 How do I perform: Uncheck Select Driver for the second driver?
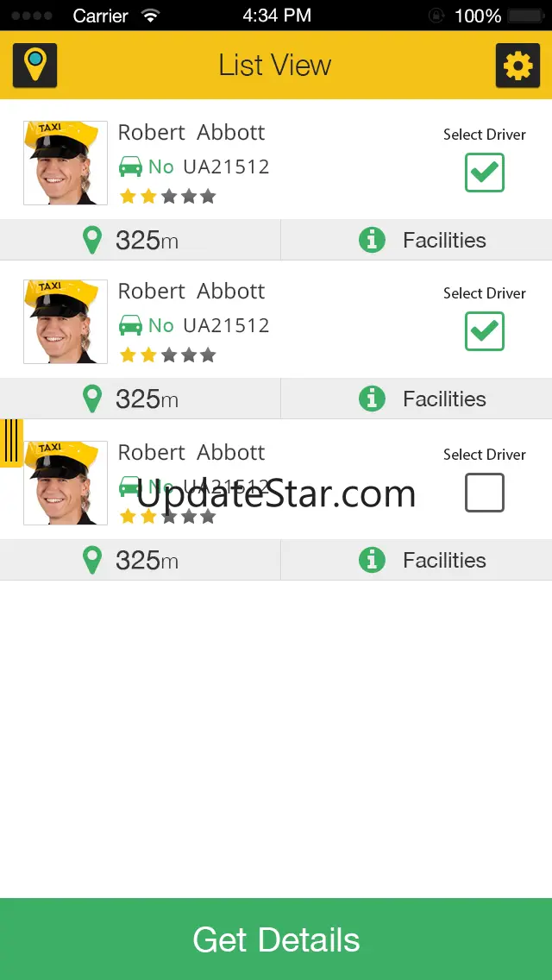tap(485, 331)
